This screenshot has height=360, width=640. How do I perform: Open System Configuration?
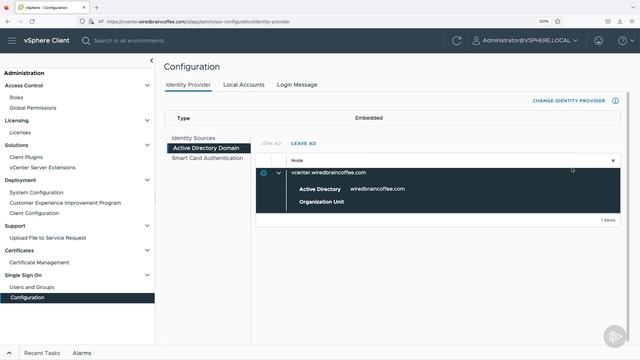click(36, 192)
